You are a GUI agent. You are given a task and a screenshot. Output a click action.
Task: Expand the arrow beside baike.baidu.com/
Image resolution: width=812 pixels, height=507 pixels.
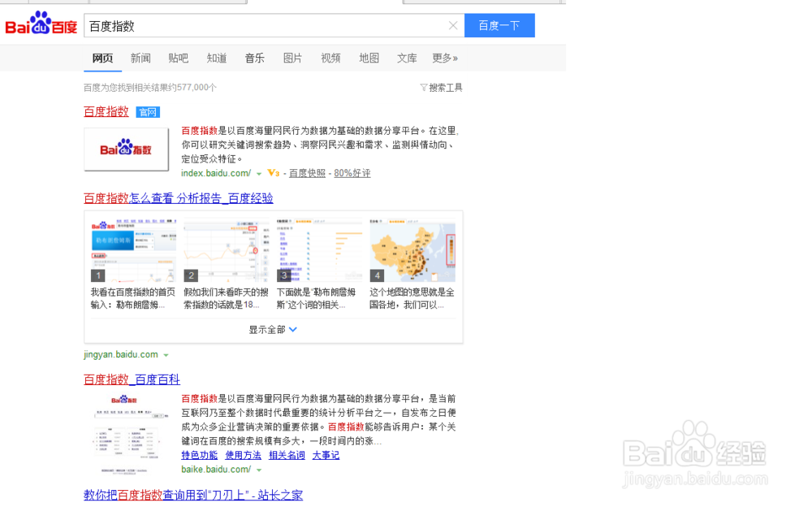259,470
